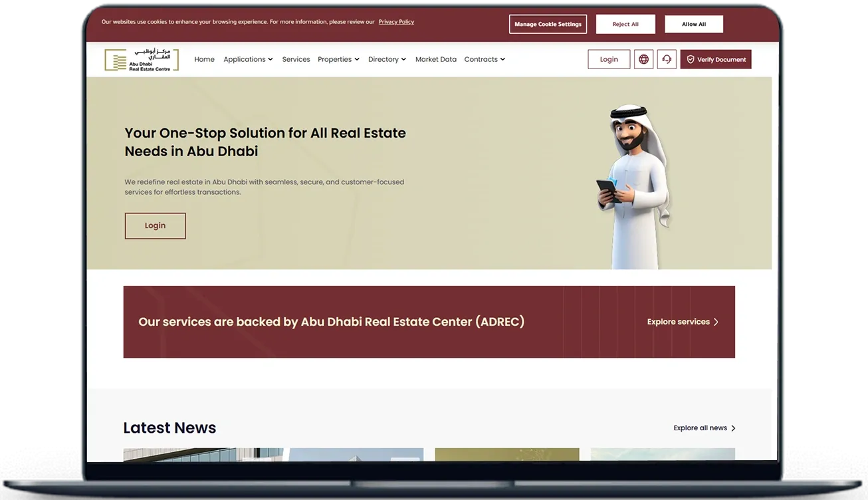This screenshot has height=500, width=868.
Task: Go to the Home menu item
Action: [204, 59]
